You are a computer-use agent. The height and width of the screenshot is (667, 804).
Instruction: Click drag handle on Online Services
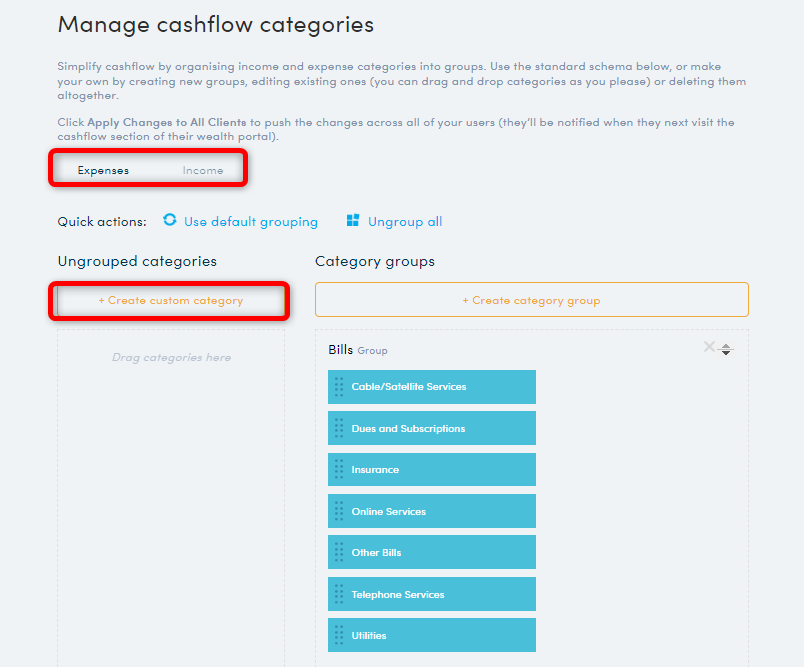coord(339,511)
